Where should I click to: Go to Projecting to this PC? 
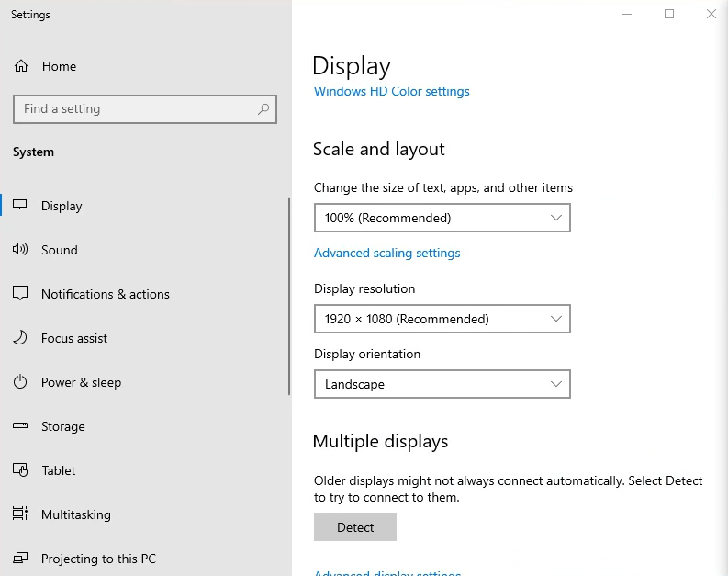point(98,559)
